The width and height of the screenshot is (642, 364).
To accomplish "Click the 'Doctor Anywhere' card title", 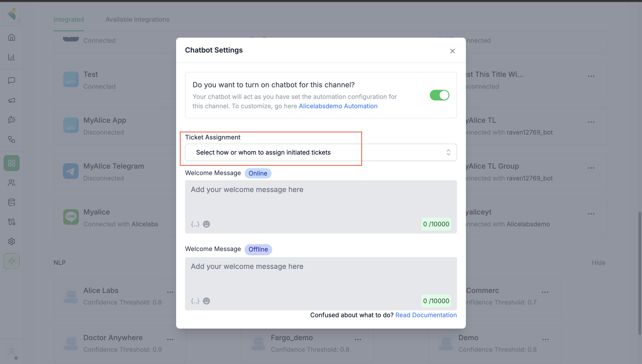I will [x=113, y=337].
